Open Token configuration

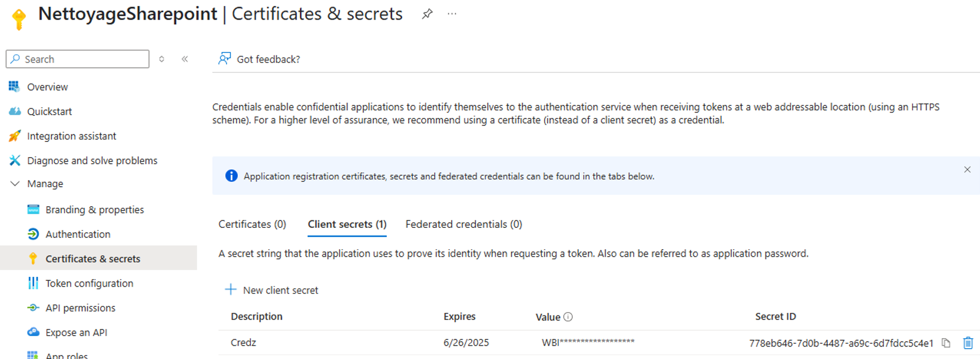(x=89, y=283)
